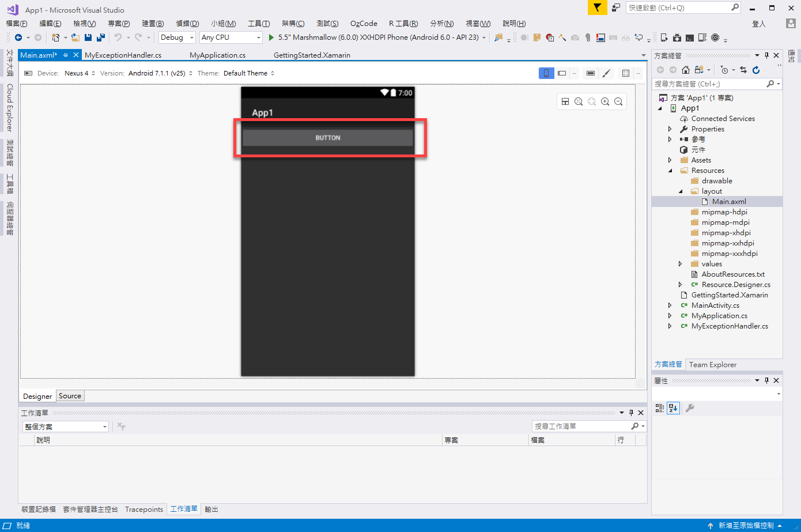Click the notifications flag icon in title bar

(x=598, y=7)
